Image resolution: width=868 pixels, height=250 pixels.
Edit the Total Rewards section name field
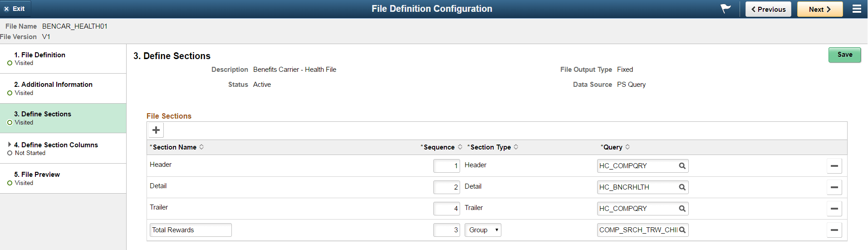pyautogui.click(x=191, y=230)
